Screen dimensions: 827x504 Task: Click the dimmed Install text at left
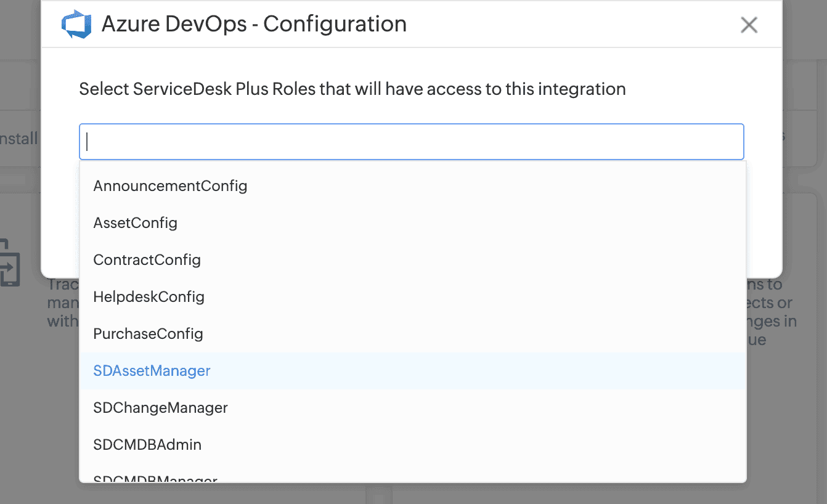pyautogui.click(x=19, y=139)
